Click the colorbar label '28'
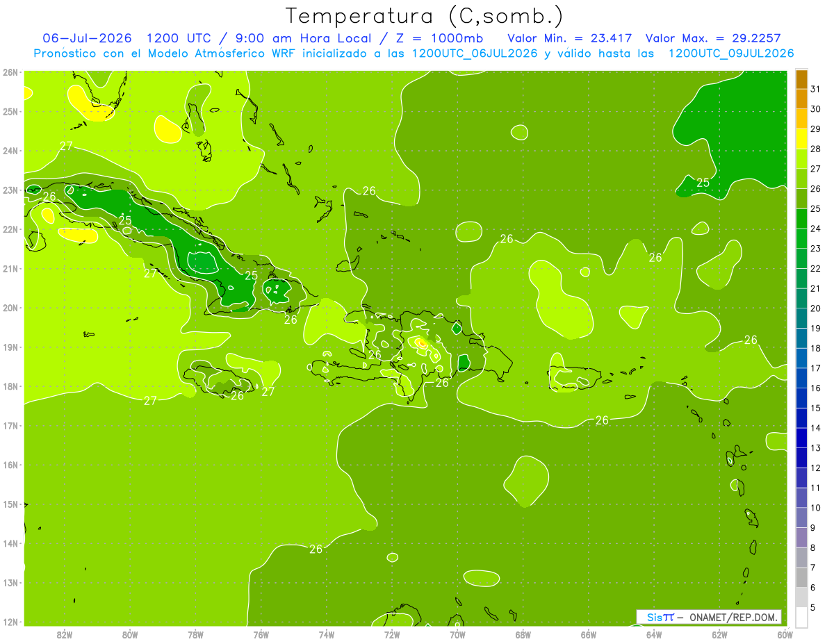This screenshot has height=644, width=834. point(816,149)
